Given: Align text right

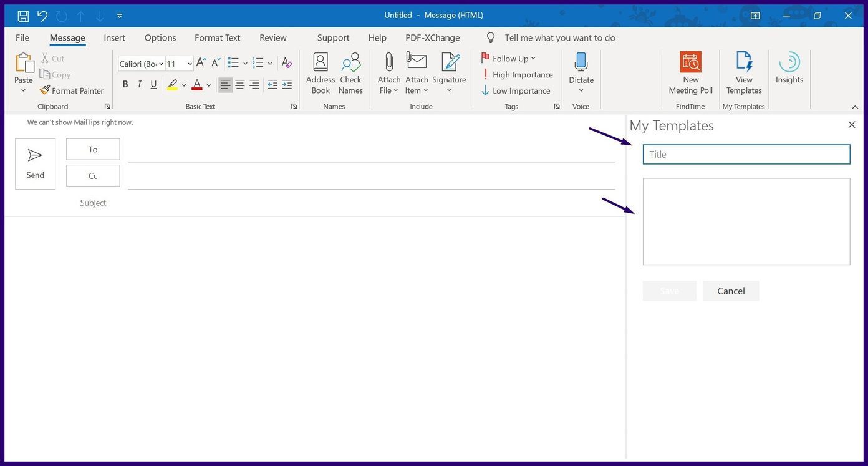Looking at the screenshot, I should point(254,84).
